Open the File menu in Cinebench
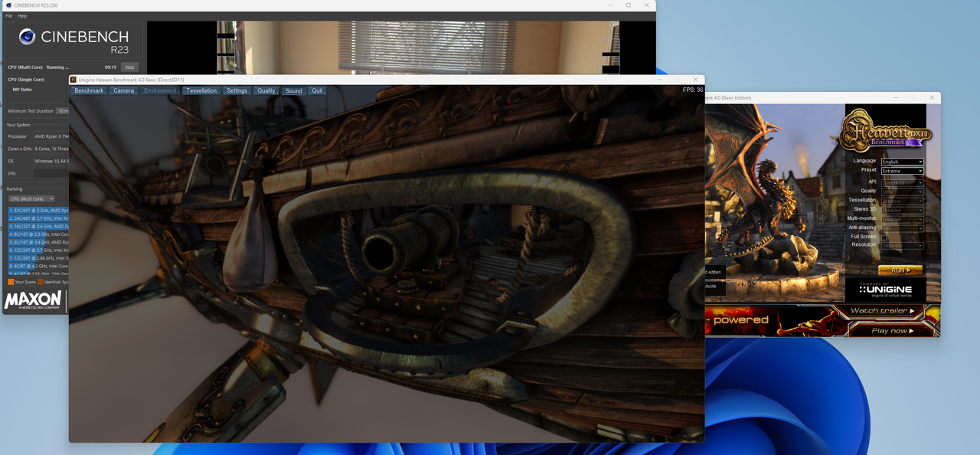 click(9, 15)
